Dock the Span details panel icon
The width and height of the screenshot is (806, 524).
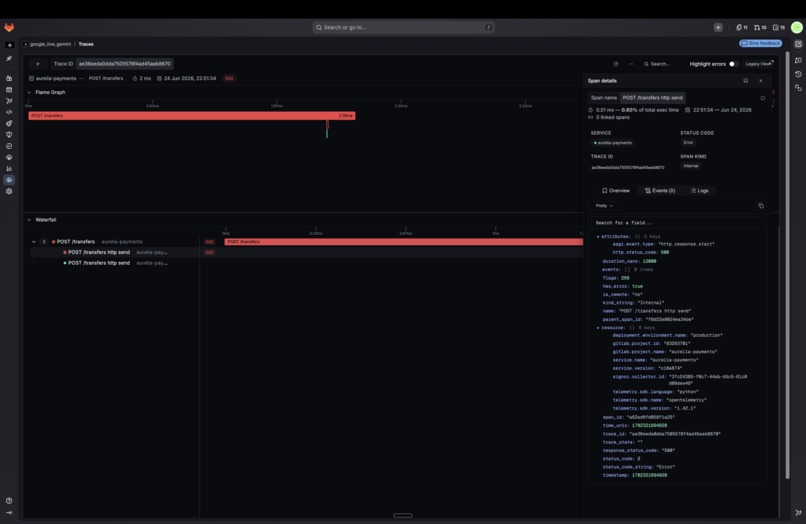coord(746,81)
